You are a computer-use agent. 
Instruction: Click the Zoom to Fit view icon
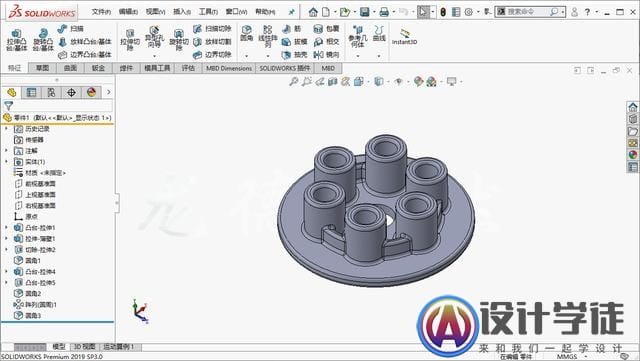[x=293, y=82]
